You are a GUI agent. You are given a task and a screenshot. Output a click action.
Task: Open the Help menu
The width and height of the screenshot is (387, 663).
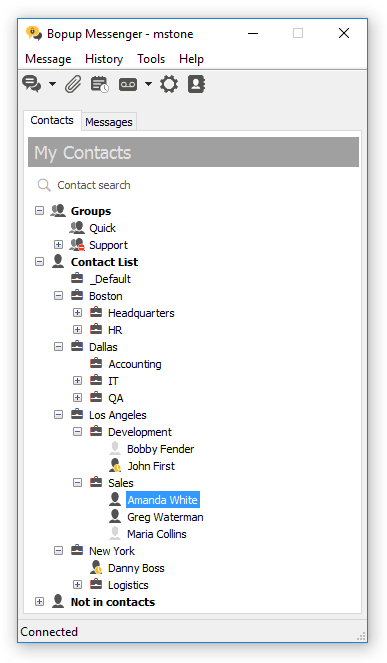(191, 59)
